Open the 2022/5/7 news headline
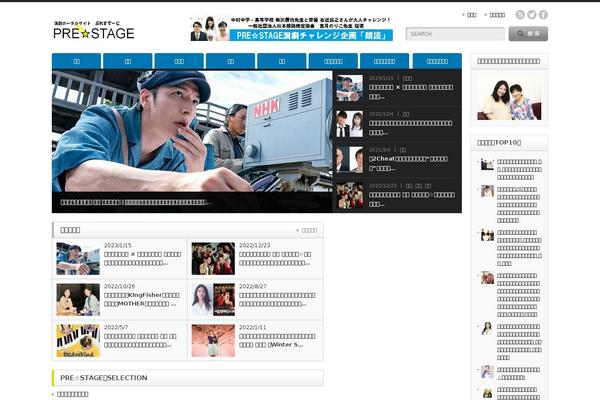 click(140, 340)
